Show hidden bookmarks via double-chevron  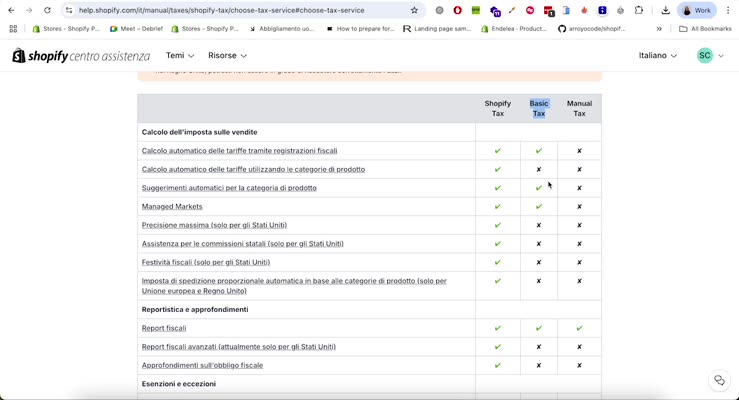(659, 29)
